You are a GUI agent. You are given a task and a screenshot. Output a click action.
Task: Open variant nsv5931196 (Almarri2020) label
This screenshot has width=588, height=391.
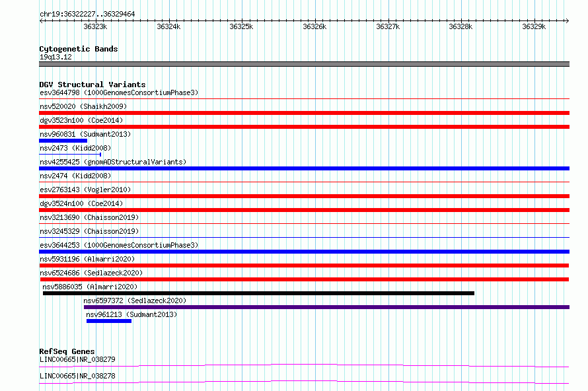point(87,259)
